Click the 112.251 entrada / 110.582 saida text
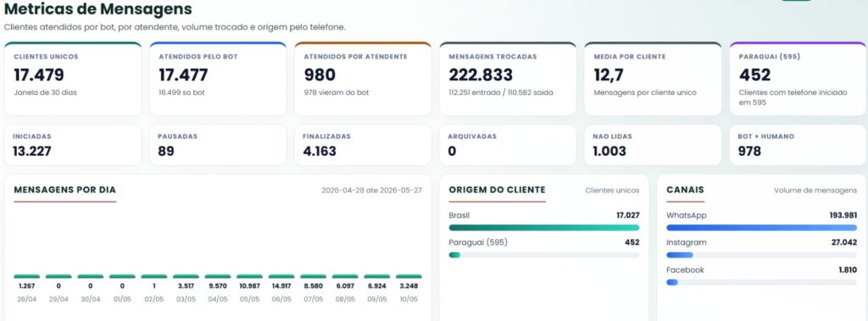The image size is (868, 321). coord(500,92)
